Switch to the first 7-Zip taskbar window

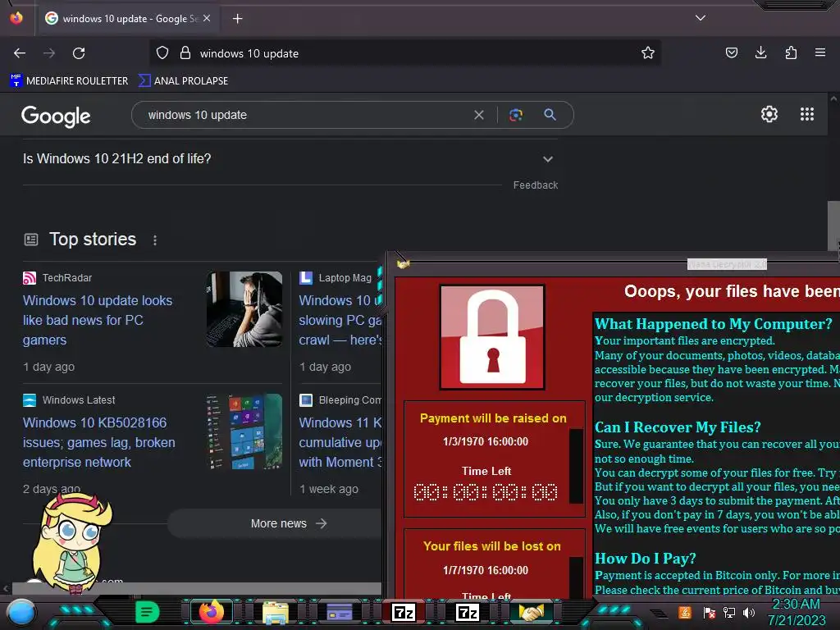404,612
